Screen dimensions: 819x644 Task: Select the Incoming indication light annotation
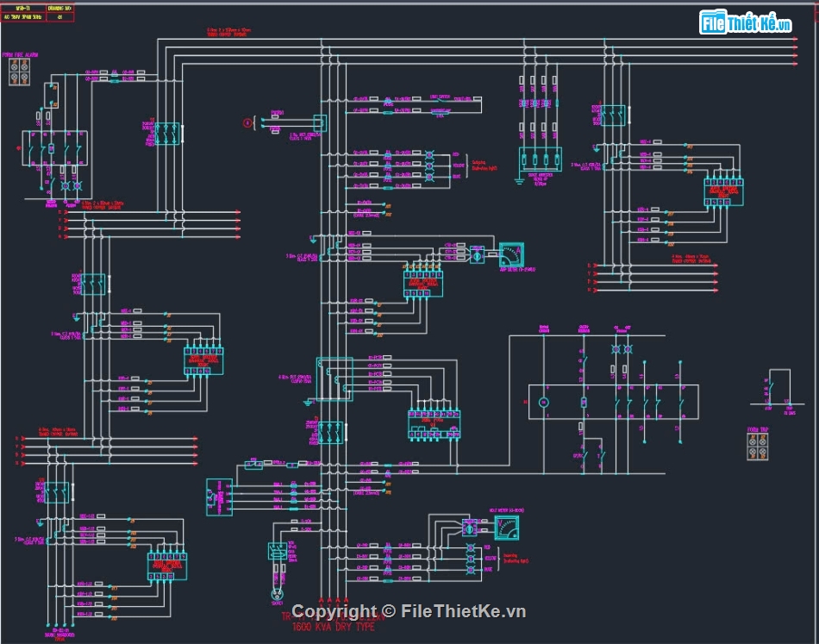tap(516, 559)
